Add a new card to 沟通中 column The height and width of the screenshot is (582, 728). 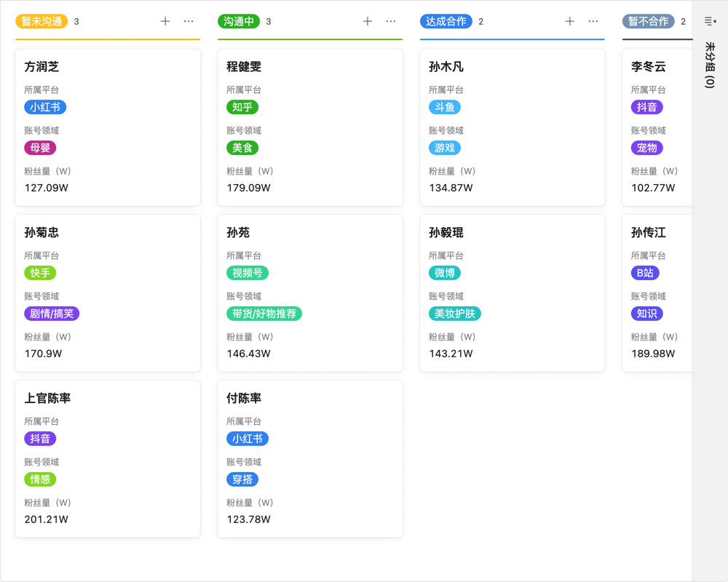pyautogui.click(x=368, y=21)
